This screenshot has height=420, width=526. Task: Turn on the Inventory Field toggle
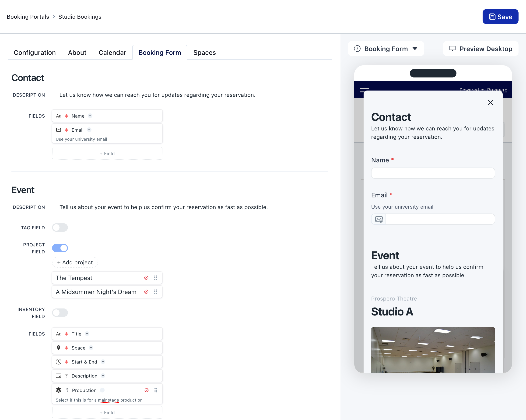pyautogui.click(x=60, y=313)
